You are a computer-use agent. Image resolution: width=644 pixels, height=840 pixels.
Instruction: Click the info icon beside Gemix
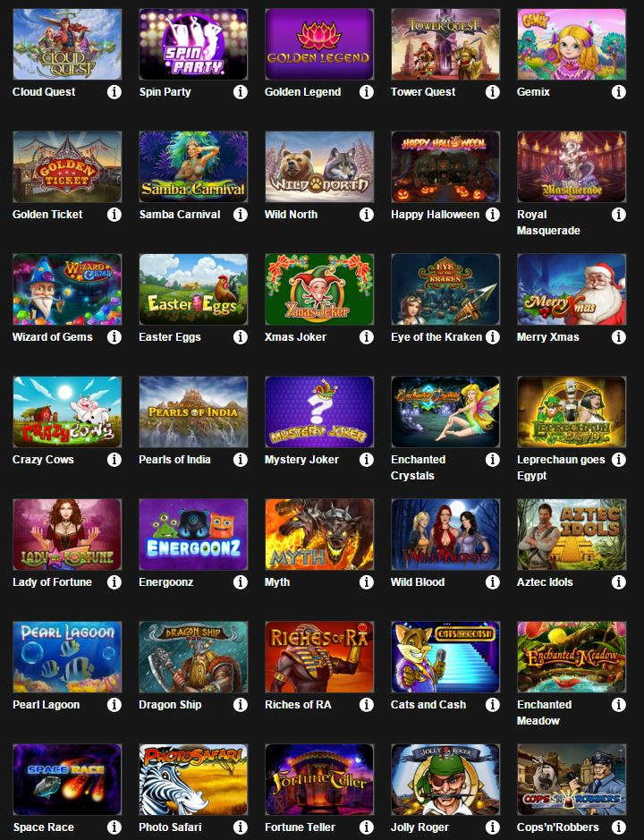click(618, 92)
